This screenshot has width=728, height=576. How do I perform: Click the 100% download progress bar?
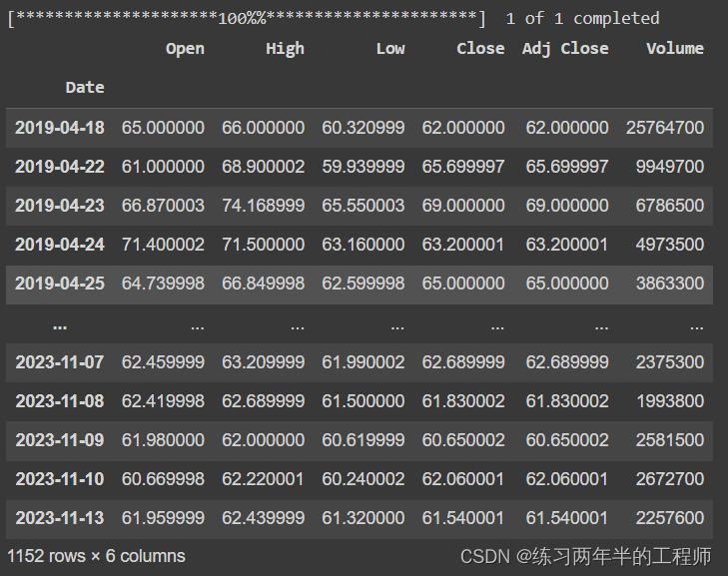[x=247, y=19]
